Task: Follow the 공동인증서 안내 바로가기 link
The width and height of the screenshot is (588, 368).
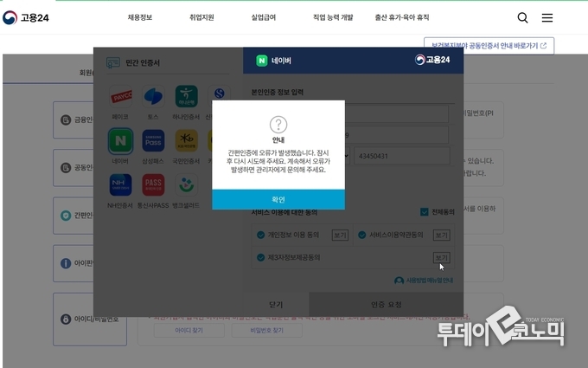Action: tap(489, 46)
